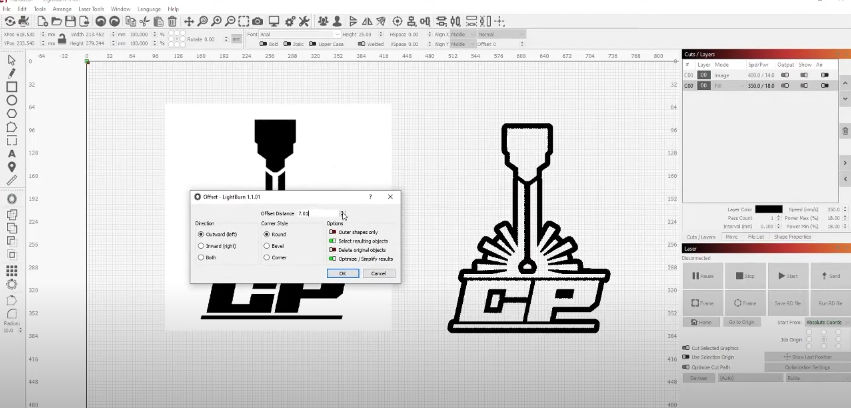Switch to the File List tab

[x=755, y=237]
